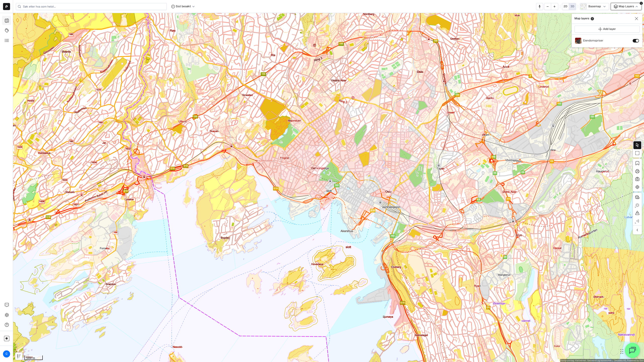Collapse the right-hand map toolbar
Image resolution: width=644 pixels, height=362 pixels.
(x=637, y=230)
